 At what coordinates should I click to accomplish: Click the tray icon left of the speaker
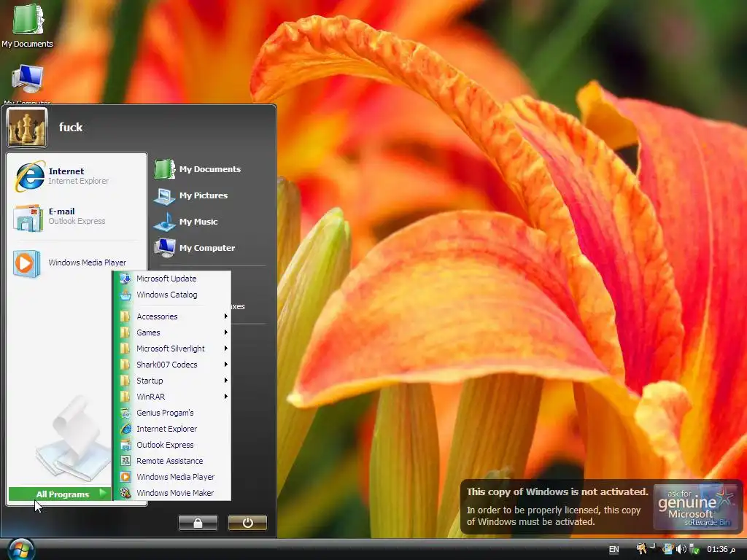coord(668,550)
